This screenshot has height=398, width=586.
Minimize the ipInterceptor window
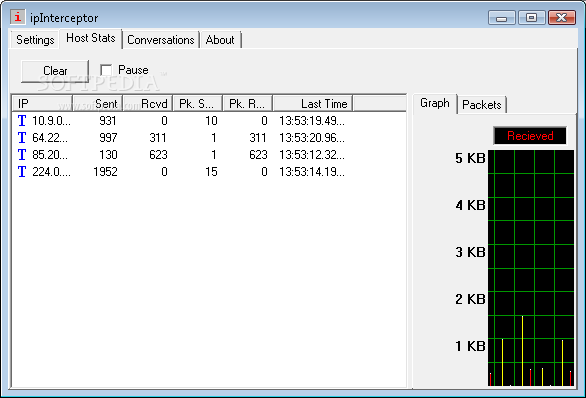coord(502,18)
